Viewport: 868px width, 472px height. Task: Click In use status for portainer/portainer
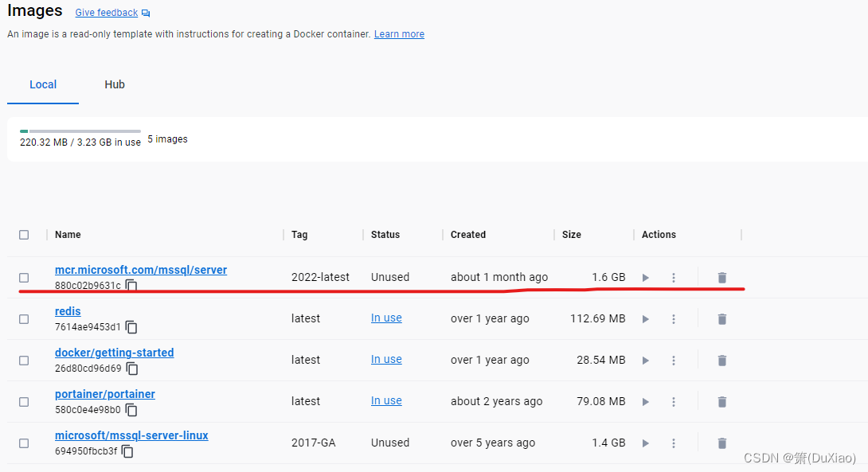(386, 401)
